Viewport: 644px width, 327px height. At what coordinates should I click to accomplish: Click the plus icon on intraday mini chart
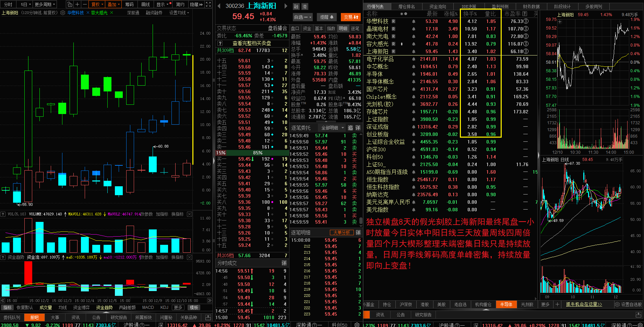560,22
